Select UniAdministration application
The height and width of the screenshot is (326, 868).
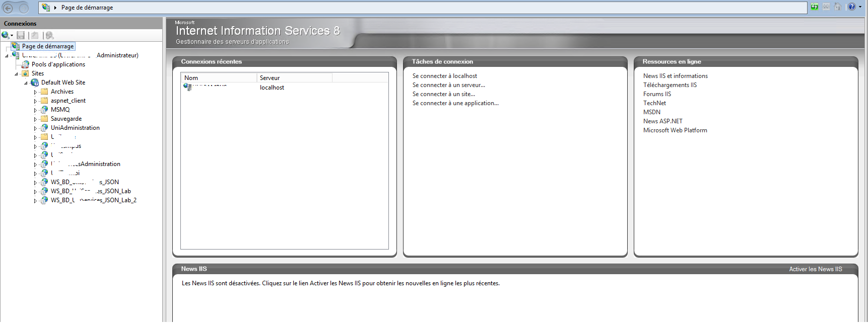(x=75, y=128)
